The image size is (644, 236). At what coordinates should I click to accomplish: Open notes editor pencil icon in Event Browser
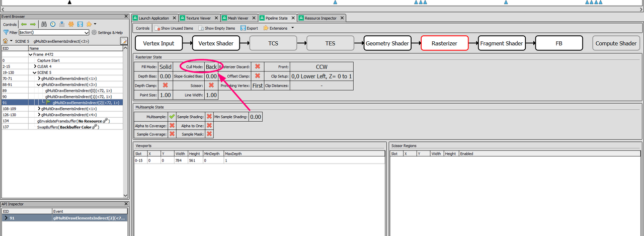124,41
